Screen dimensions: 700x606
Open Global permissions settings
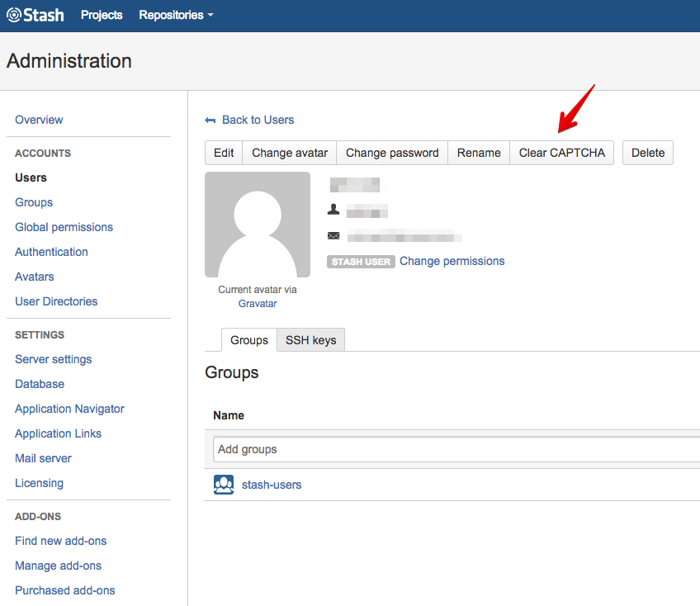pos(64,227)
